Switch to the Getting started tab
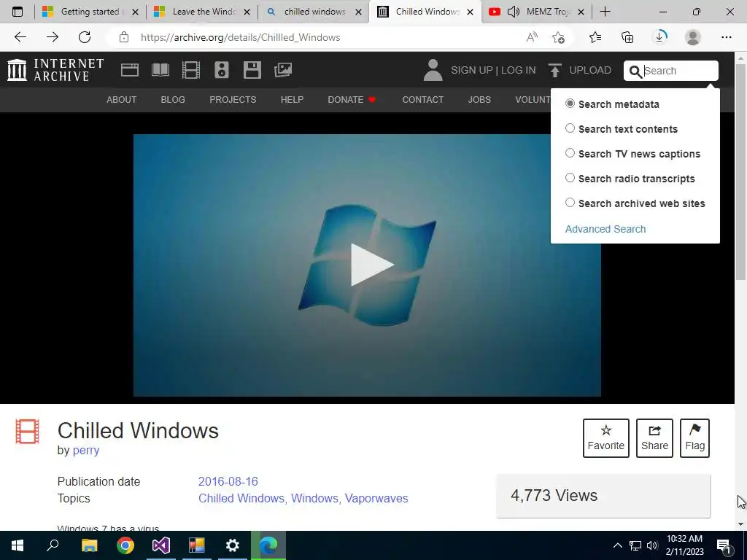The height and width of the screenshot is (560, 747). click(x=90, y=12)
